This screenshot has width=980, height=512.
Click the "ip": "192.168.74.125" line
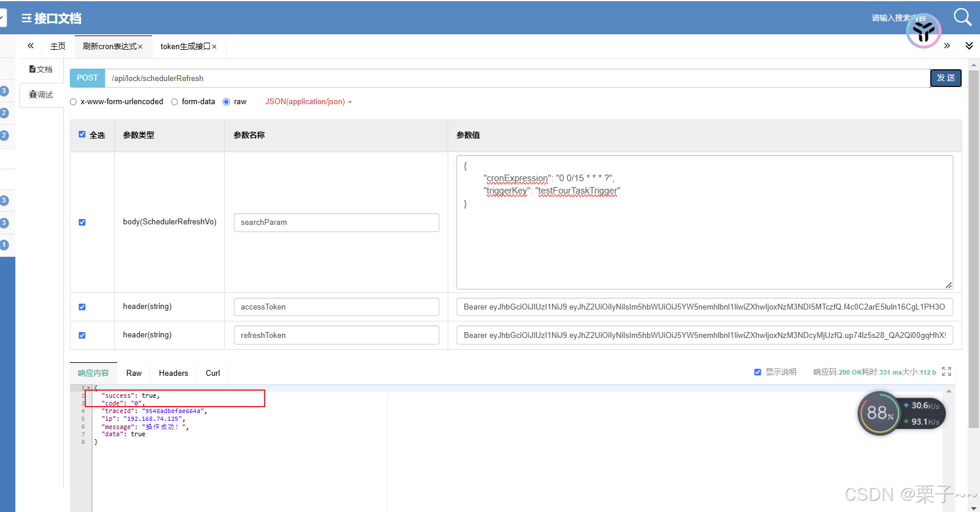[143, 418]
